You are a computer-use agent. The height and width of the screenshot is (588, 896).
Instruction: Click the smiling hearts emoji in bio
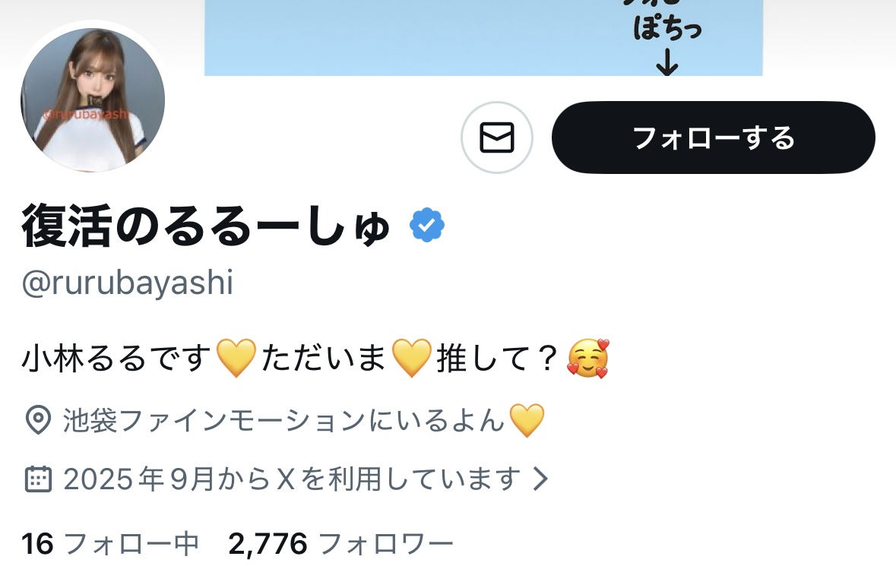coord(588,359)
